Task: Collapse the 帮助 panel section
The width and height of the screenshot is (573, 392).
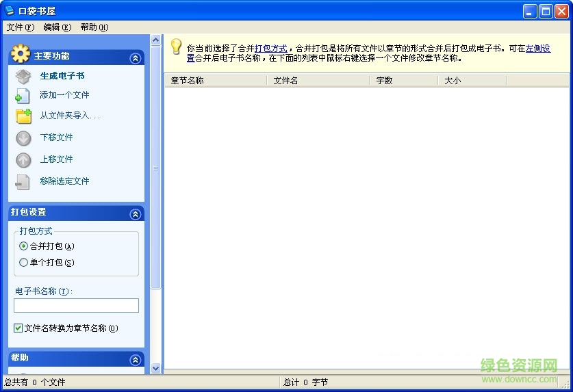Action: pos(136,360)
